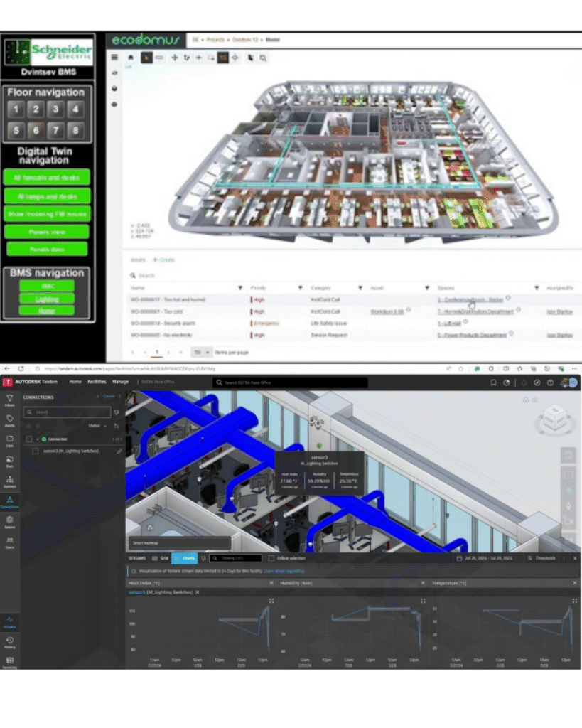
Task: Change the 50 items per page dropdown
Action: [x=203, y=352]
